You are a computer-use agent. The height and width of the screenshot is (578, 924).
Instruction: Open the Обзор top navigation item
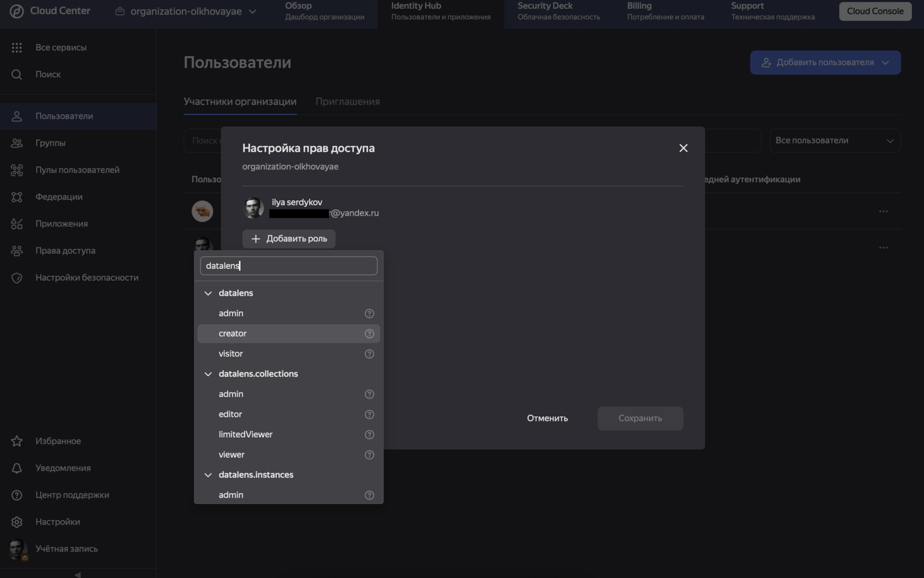324,11
